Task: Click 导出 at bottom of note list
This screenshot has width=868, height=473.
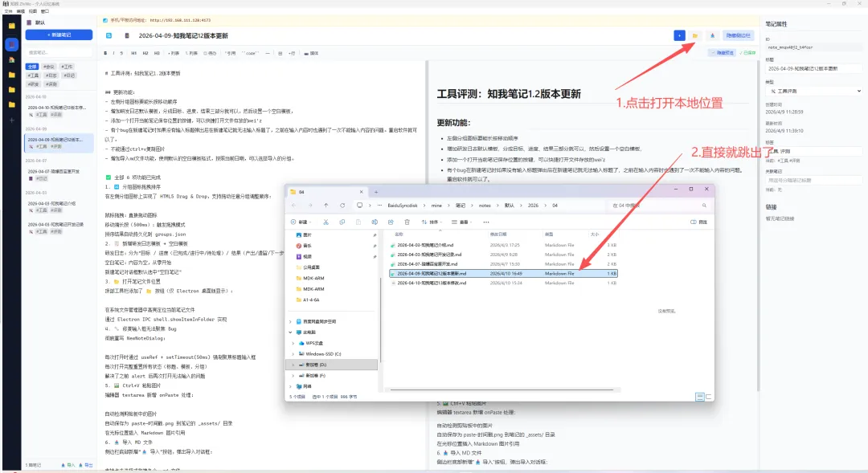Action: 86,465
